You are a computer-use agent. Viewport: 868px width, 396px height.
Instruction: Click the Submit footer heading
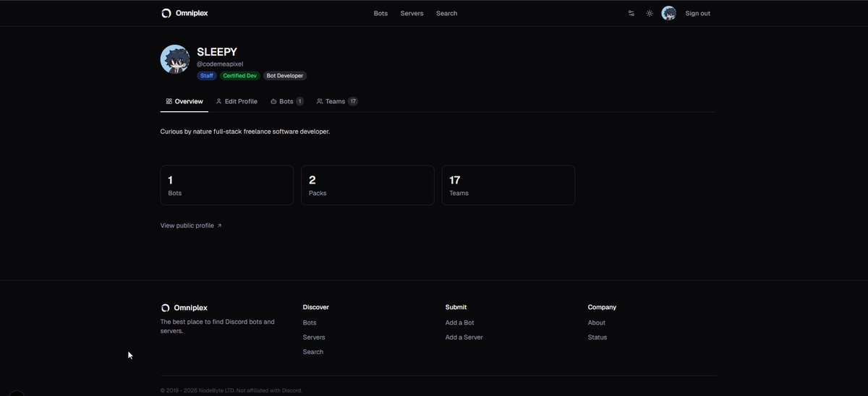point(456,307)
